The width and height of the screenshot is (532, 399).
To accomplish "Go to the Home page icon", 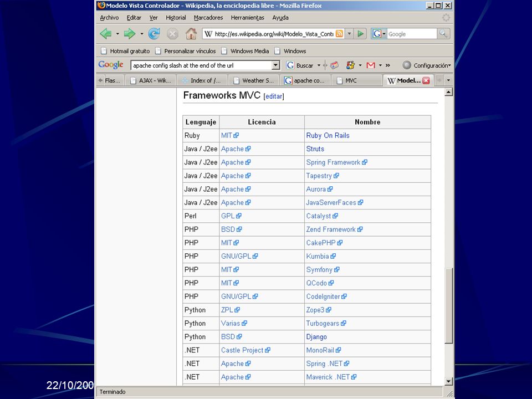I will point(191,34).
